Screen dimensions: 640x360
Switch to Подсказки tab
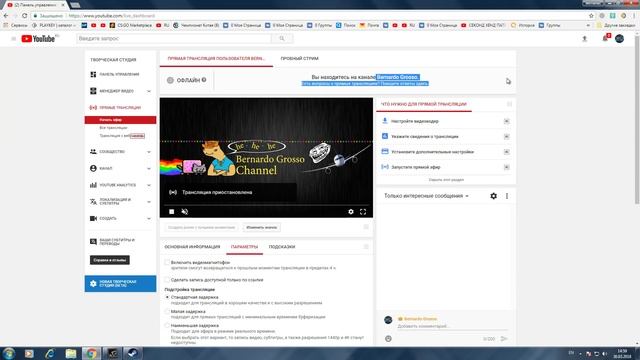click(282, 247)
